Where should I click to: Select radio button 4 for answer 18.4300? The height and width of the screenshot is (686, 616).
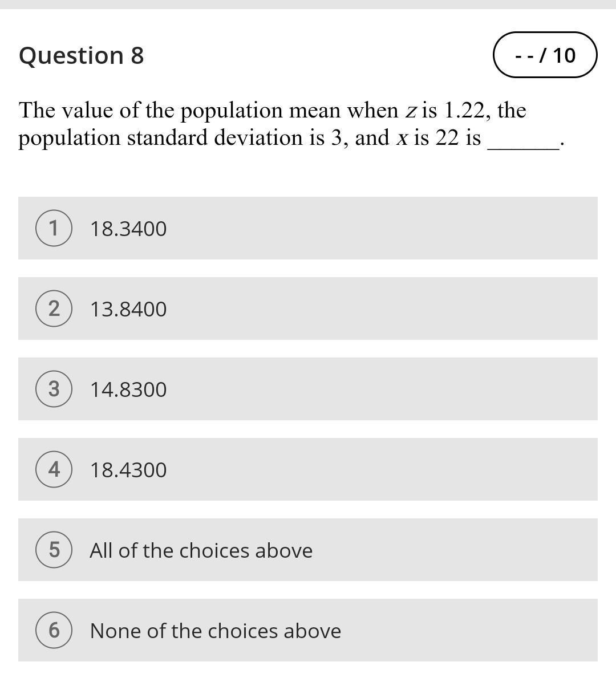[54, 469]
